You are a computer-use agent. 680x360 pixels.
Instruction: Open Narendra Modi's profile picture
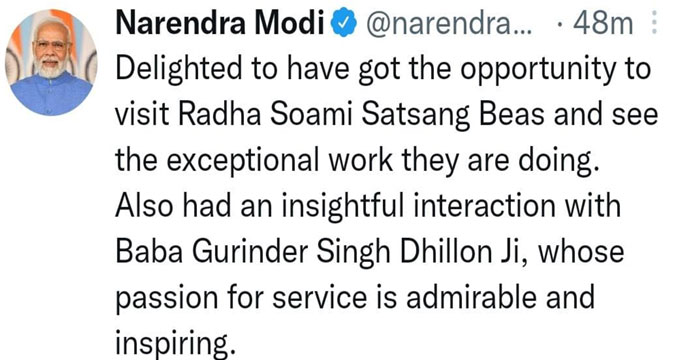pos(51,62)
